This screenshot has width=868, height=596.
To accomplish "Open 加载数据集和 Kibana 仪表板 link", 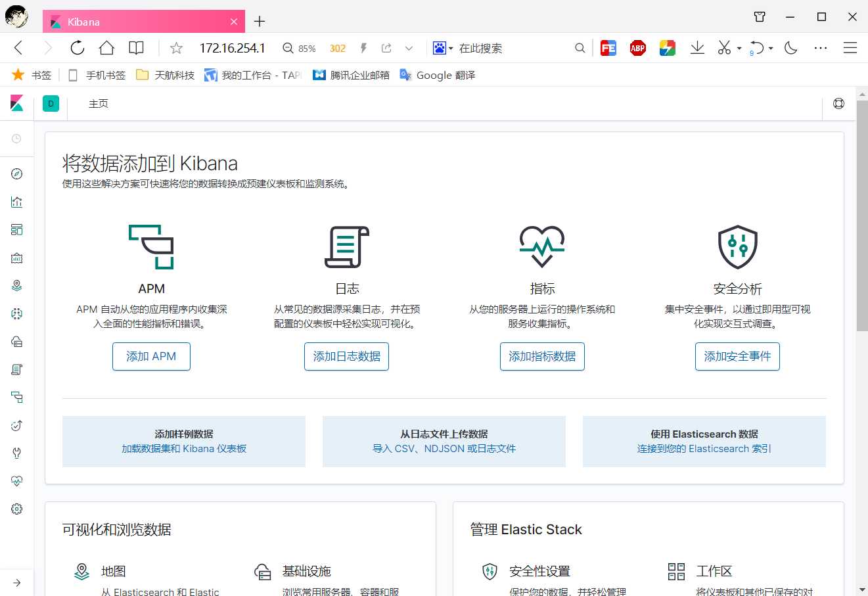I will (184, 449).
